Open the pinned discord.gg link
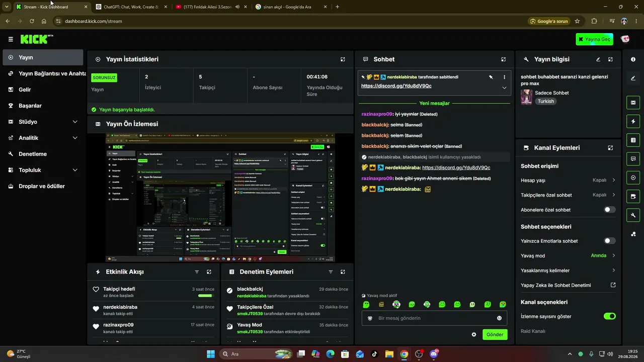 coord(396,86)
